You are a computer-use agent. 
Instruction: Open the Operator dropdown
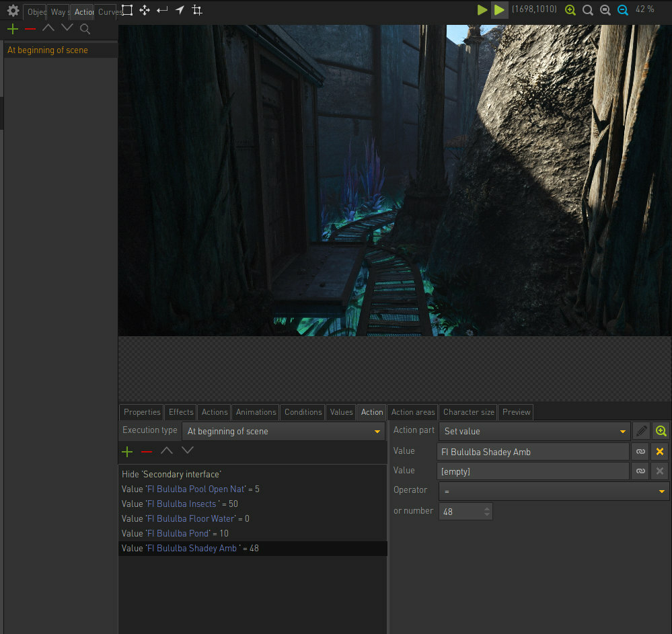554,491
